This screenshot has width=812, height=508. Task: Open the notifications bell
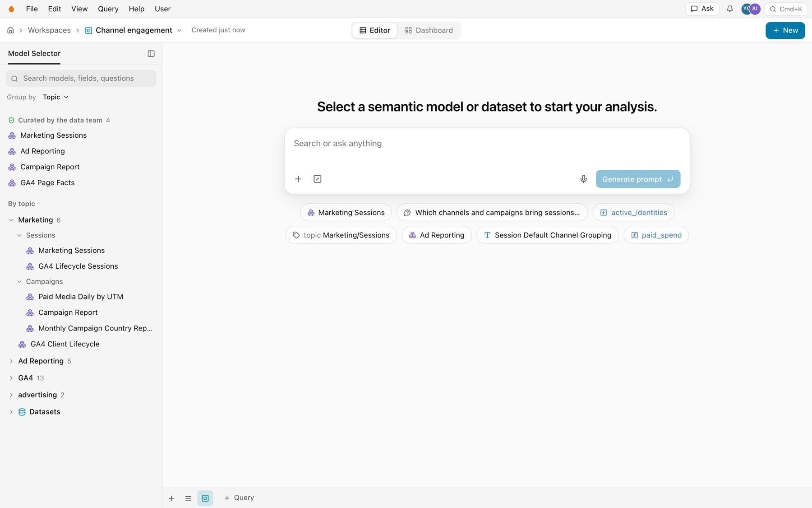[x=729, y=9]
